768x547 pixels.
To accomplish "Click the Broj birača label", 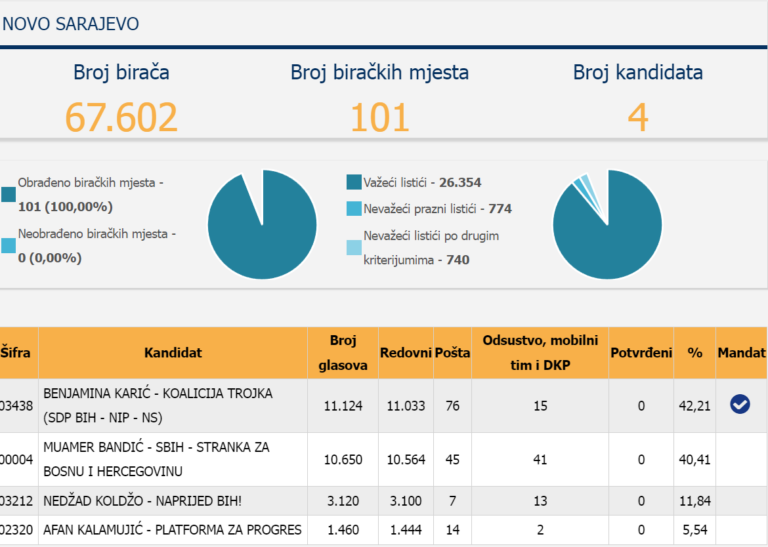I will pos(121,72).
